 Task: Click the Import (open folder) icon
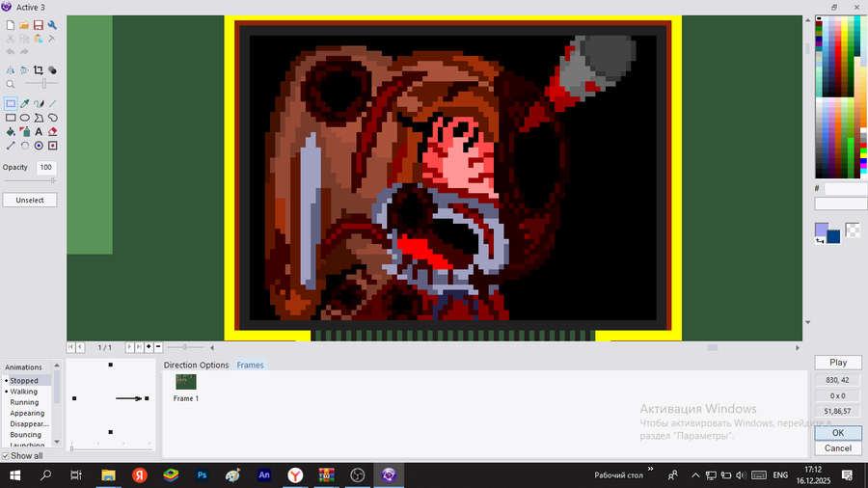(24, 25)
